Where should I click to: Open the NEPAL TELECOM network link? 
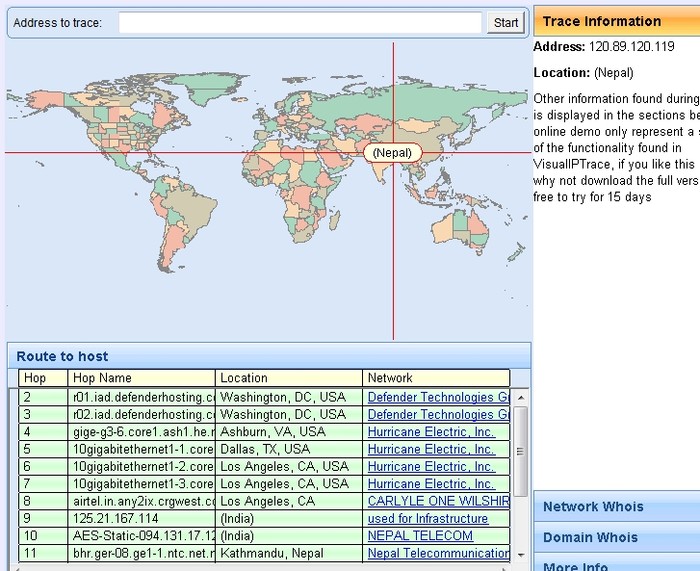420,536
